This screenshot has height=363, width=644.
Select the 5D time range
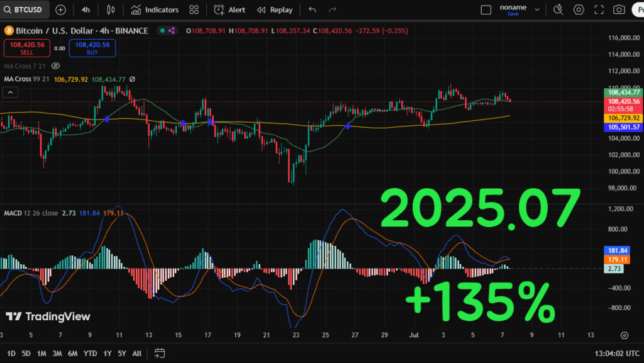(x=26, y=353)
